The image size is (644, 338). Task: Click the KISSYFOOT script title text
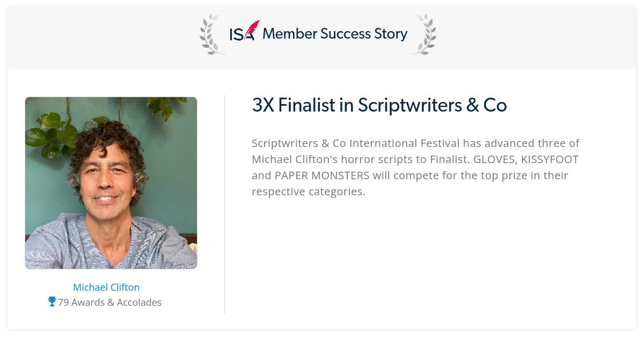[x=550, y=159]
